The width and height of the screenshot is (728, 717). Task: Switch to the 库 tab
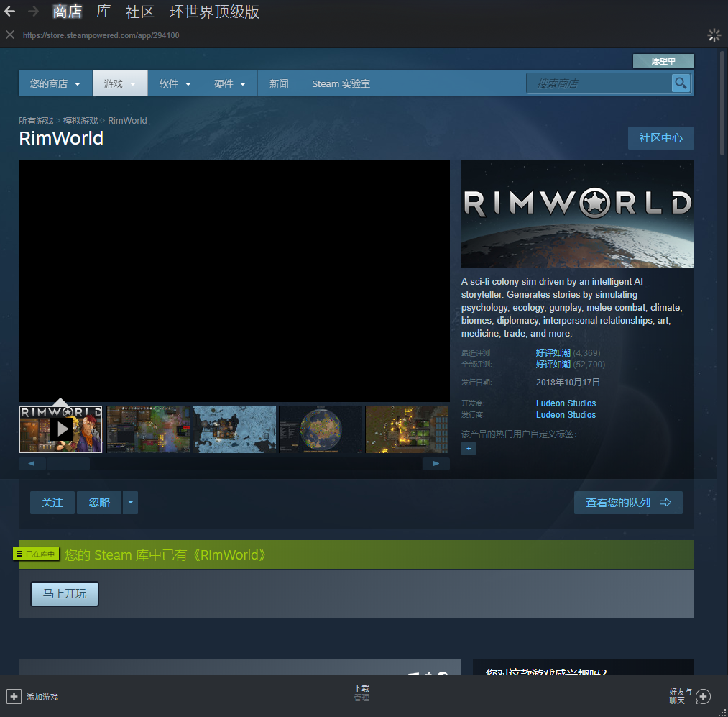coord(103,12)
